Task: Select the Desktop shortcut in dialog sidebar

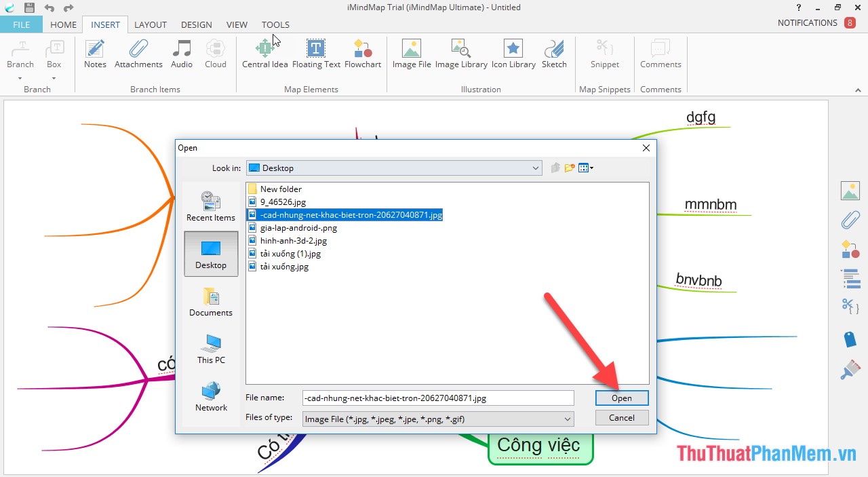Action: [210, 254]
